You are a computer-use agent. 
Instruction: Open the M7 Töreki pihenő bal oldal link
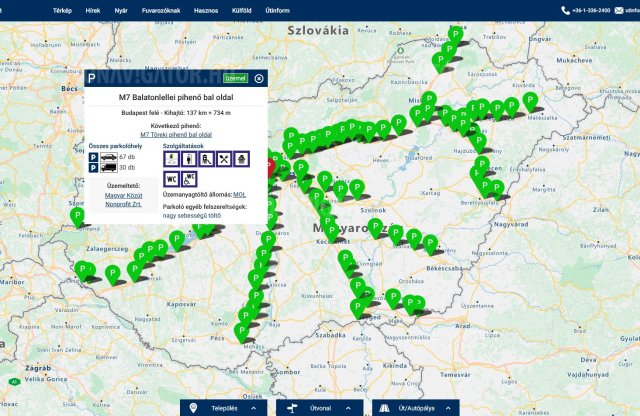tap(176, 133)
